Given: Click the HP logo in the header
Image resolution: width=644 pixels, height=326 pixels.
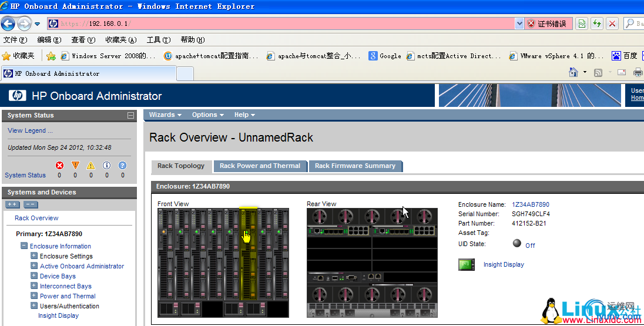Looking at the screenshot, I should tap(17, 96).
